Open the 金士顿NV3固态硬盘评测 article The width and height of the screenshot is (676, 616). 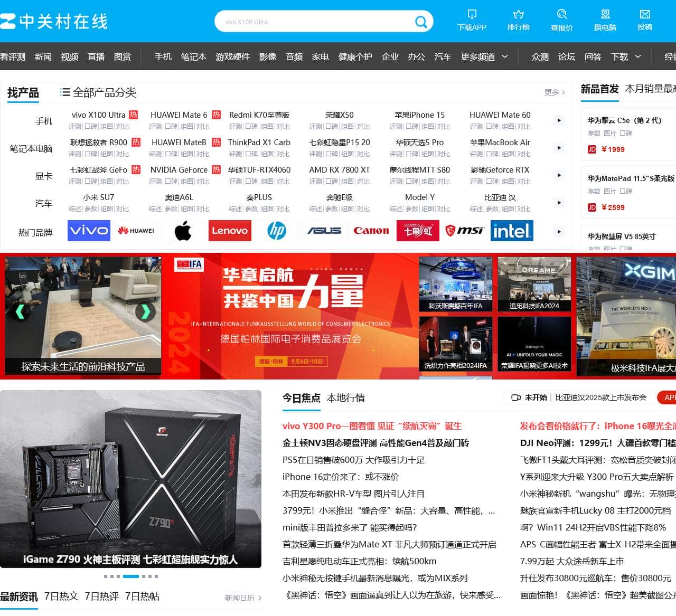click(x=376, y=443)
